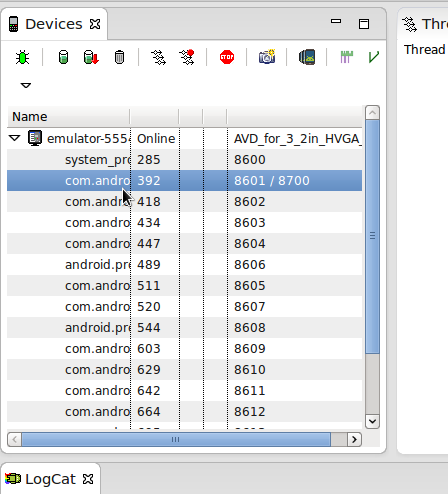Click the Online status cell
The width and height of the screenshot is (448, 494).
click(x=156, y=139)
